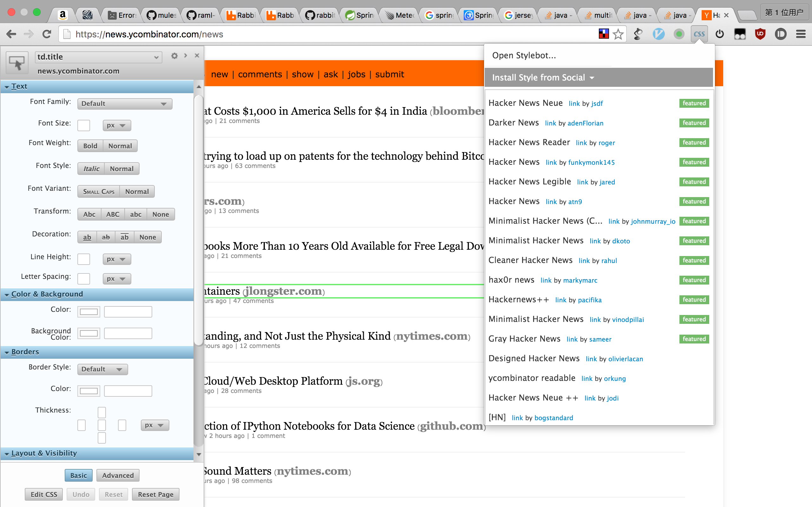Reload the page with refresh icon
The width and height of the screenshot is (812, 507).
pyautogui.click(x=47, y=34)
